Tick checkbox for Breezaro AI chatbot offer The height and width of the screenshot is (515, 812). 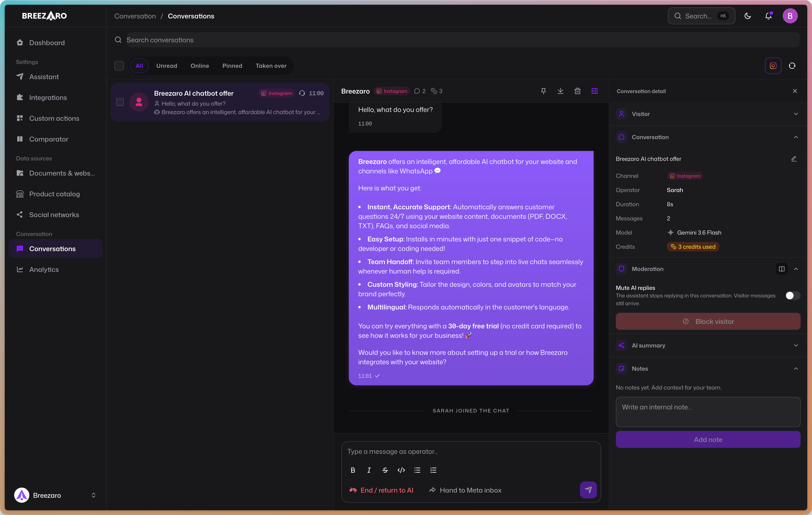(120, 102)
